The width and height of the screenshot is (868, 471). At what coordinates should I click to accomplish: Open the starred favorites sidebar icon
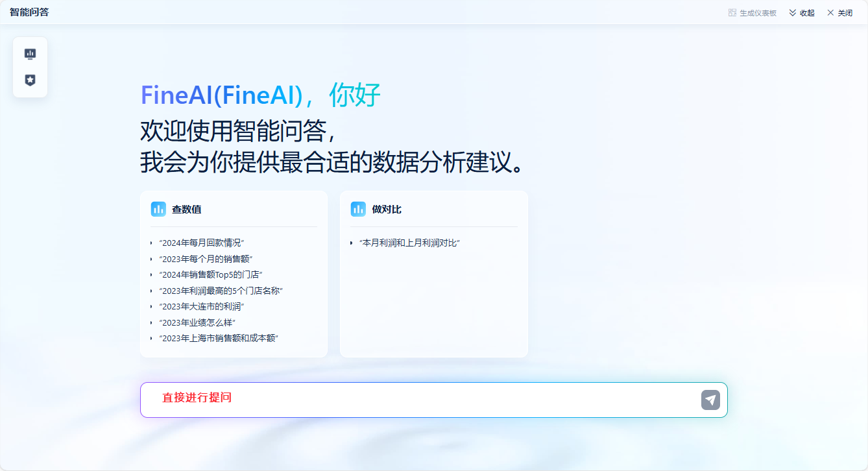pyautogui.click(x=30, y=80)
